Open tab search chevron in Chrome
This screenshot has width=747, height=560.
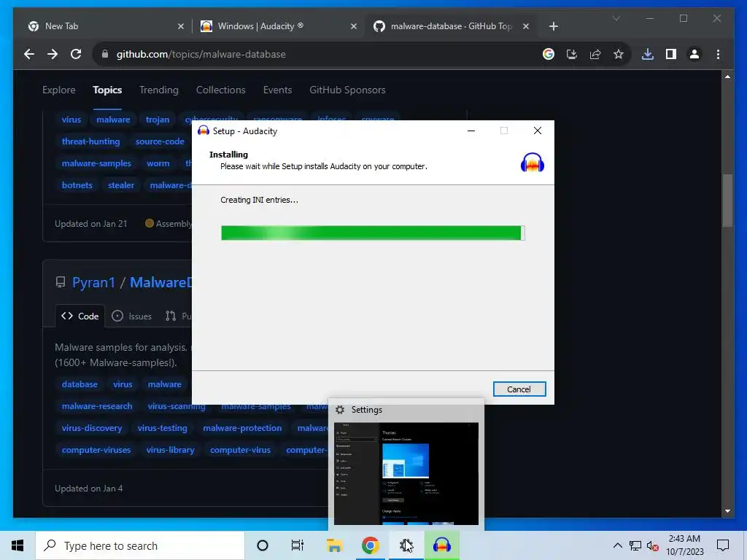point(616,18)
